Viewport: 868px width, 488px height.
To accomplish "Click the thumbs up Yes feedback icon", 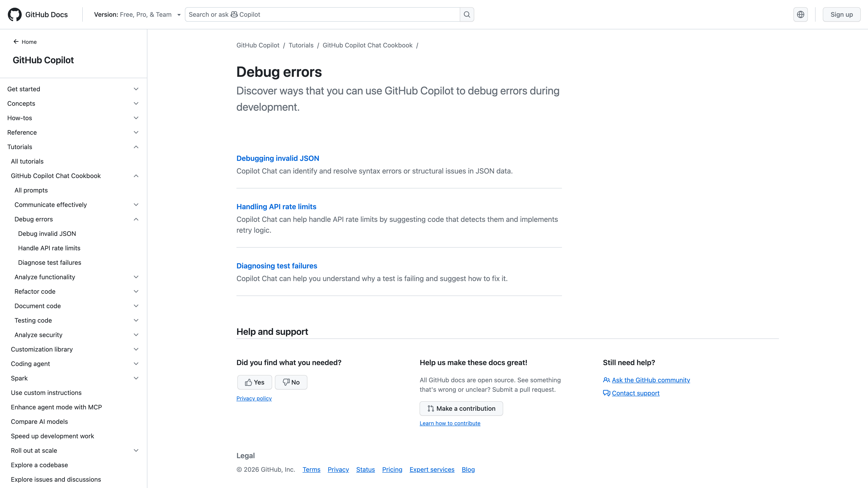I will tap(249, 382).
